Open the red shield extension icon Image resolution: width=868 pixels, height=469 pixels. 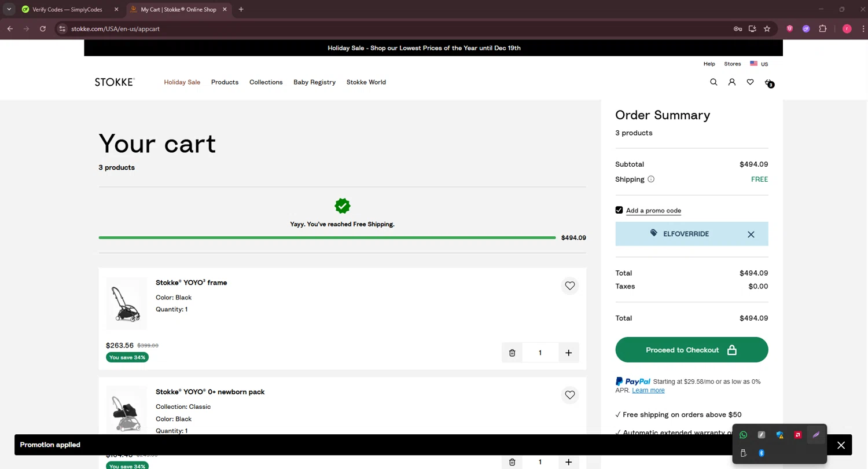[x=789, y=29]
